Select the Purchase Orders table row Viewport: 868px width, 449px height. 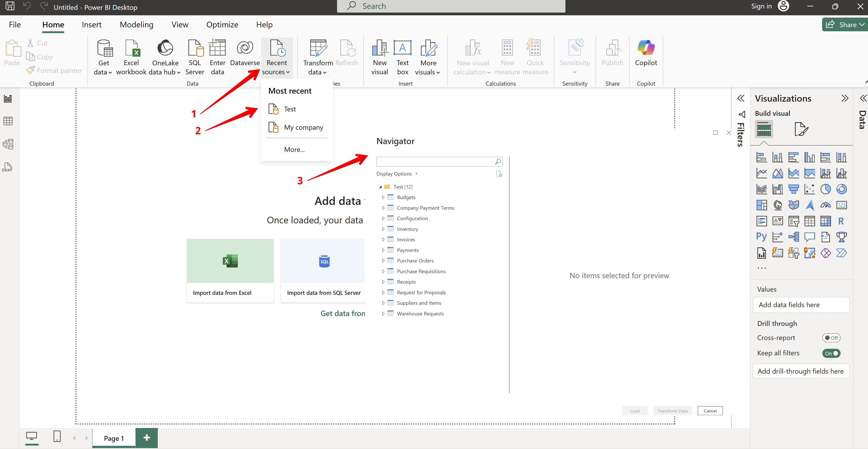pos(415,261)
